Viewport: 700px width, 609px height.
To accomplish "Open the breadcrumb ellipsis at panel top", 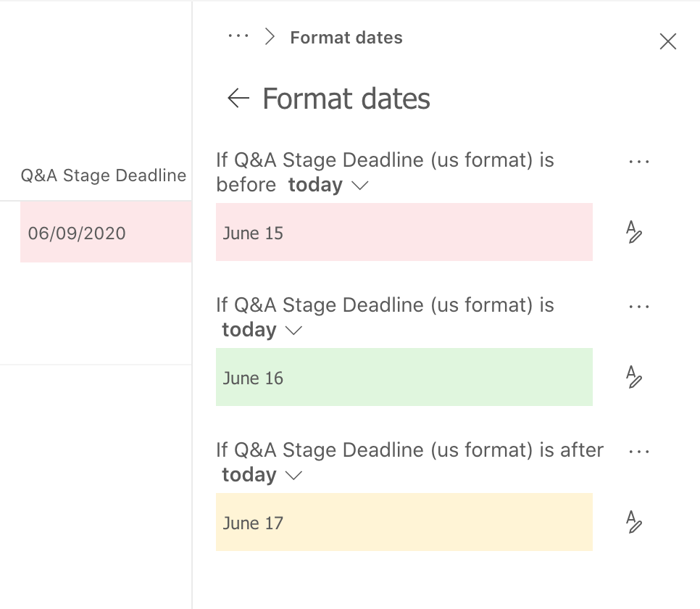I will pyautogui.click(x=238, y=36).
